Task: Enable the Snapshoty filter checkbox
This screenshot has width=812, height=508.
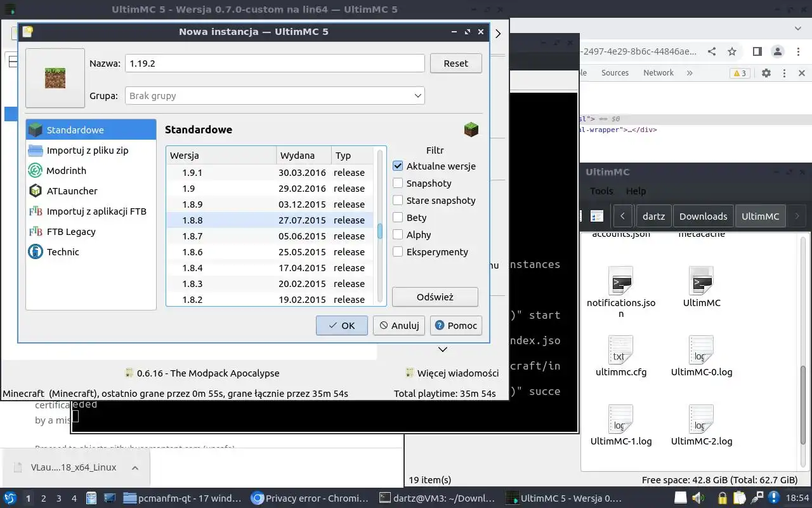Action: point(398,184)
